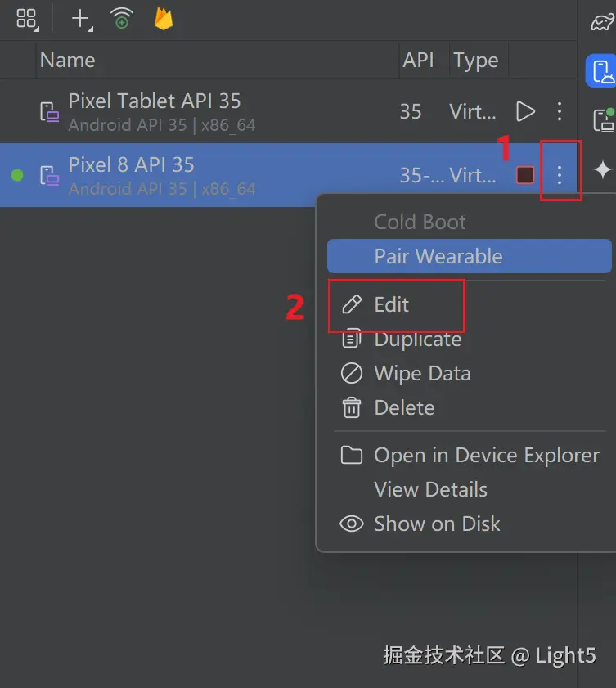Open the Gradle sidebar icon
The height and width of the screenshot is (688, 616).
pyautogui.click(x=602, y=22)
